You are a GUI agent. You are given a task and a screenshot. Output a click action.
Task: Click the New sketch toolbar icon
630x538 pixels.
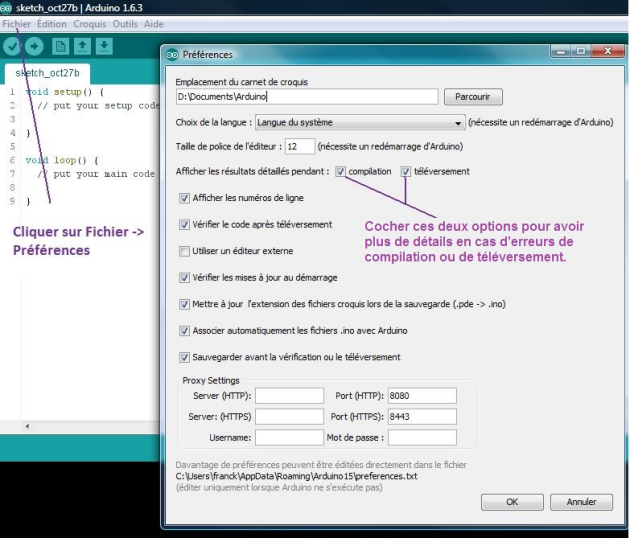tap(60, 46)
